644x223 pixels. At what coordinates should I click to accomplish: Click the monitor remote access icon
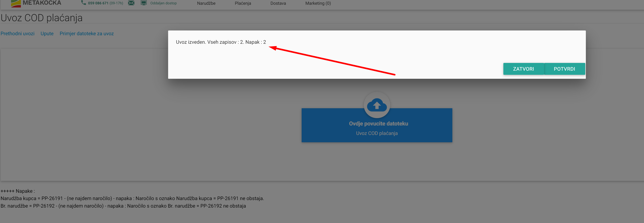[x=144, y=3]
